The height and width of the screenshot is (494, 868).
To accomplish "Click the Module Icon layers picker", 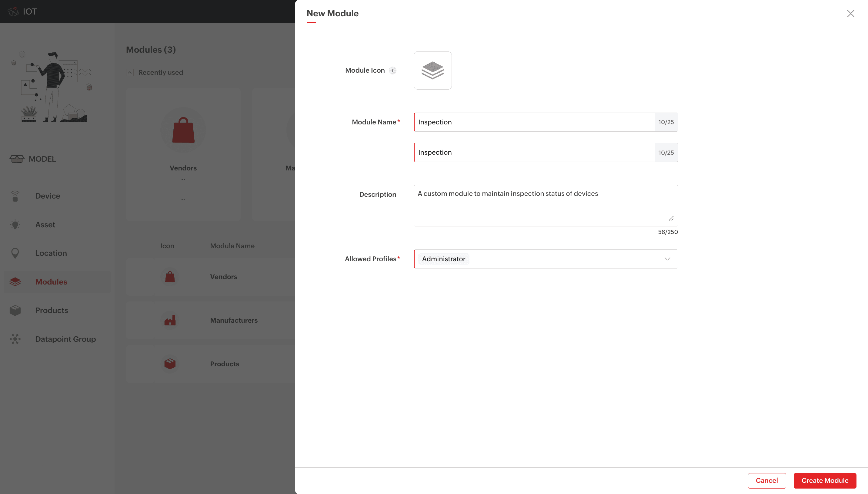I will tap(432, 71).
